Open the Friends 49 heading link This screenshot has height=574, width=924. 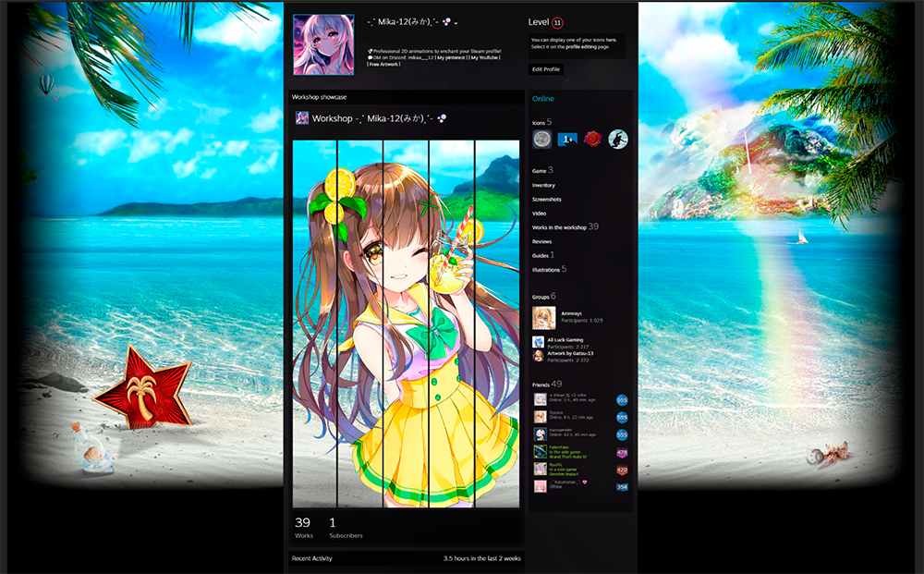click(x=547, y=385)
